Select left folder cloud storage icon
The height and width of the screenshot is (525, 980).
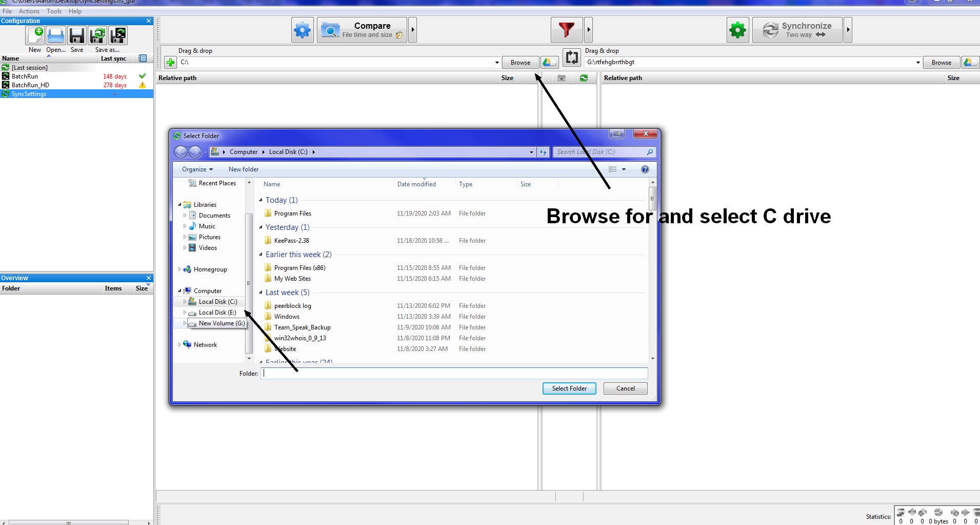pos(549,63)
